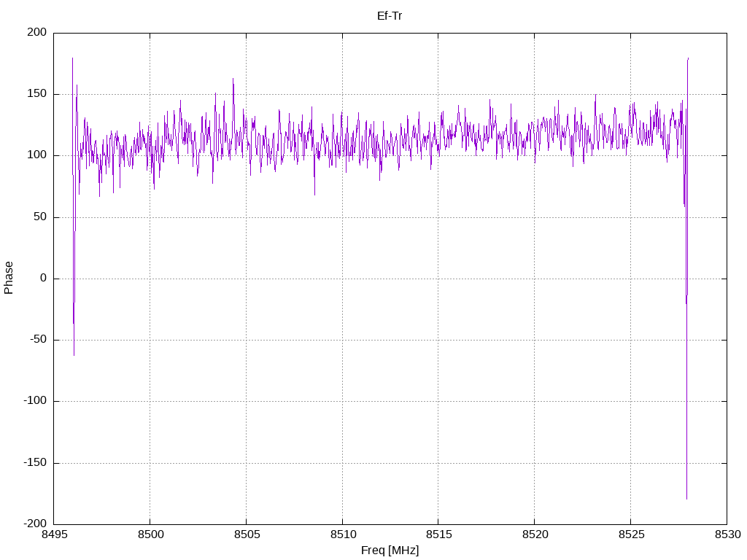The height and width of the screenshot is (560, 747).
Task: Click the Phase y-axis label
Action: [x=9, y=278]
